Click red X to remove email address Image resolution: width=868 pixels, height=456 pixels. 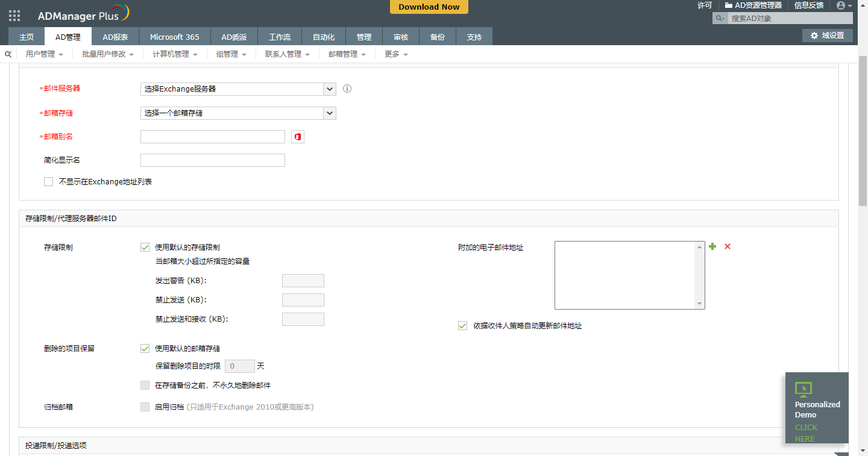pyautogui.click(x=728, y=246)
